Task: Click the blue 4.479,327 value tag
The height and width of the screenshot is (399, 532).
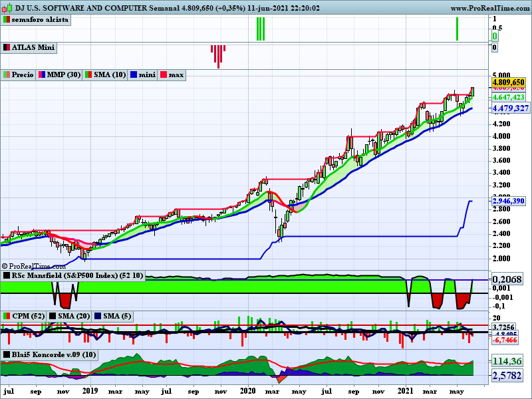Action: pos(511,108)
